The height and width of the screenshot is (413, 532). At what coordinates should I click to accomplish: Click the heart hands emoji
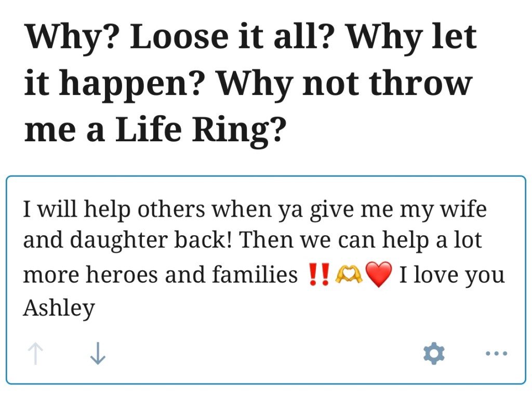click(x=349, y=275)
